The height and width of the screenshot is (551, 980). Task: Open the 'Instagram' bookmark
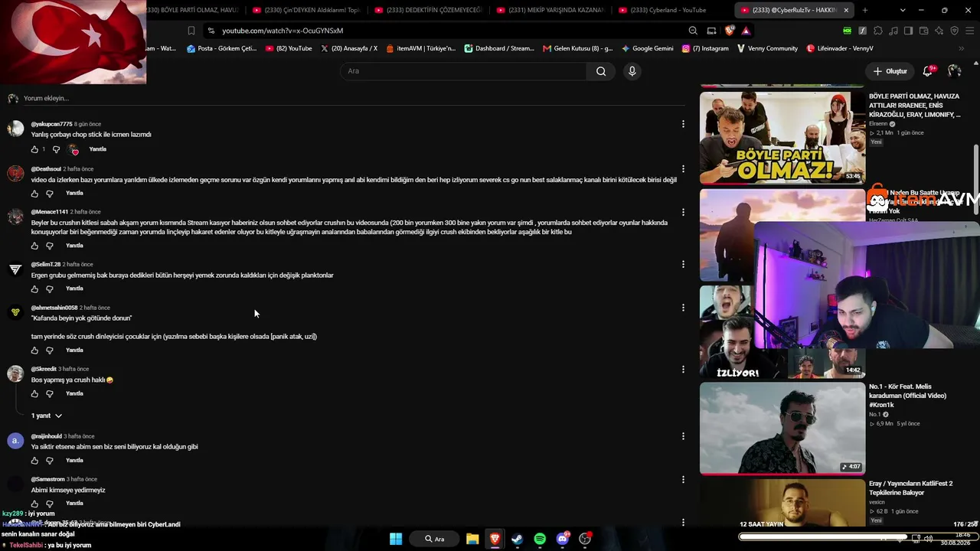pos(704,48)
